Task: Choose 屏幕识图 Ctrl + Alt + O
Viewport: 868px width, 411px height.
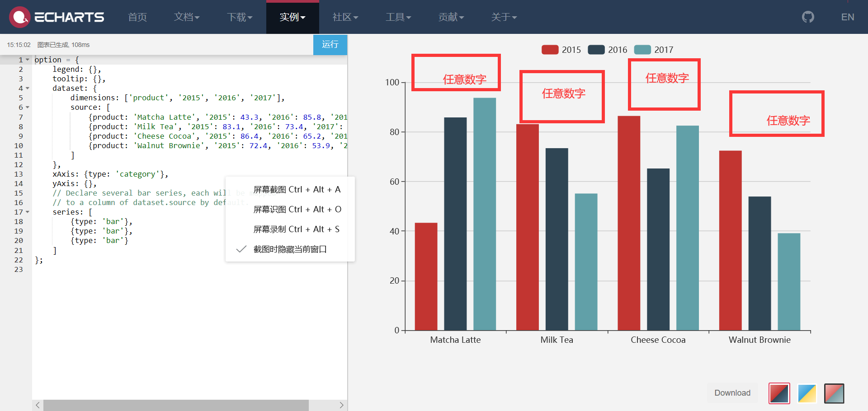Action: click(290, 210)
